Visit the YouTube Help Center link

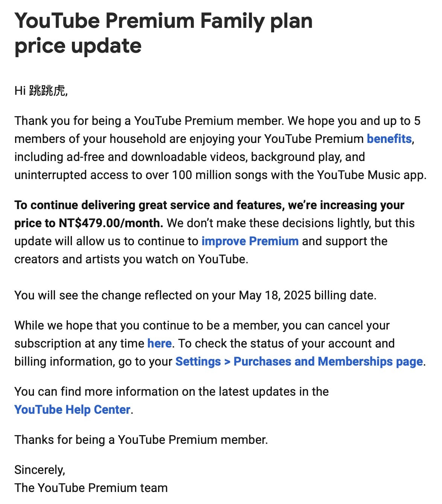pos(72,410)
